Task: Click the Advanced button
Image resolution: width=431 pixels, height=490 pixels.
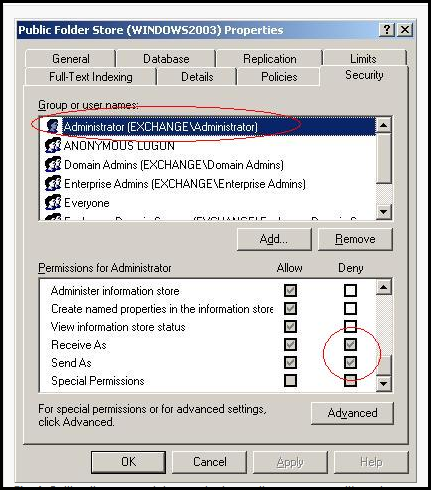Action: point(352,413)
